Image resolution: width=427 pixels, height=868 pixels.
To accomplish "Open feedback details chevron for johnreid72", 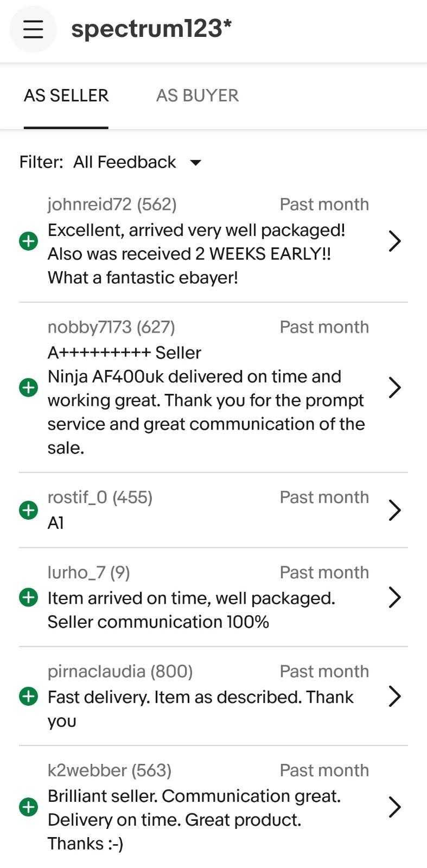I will click(395, 241).
